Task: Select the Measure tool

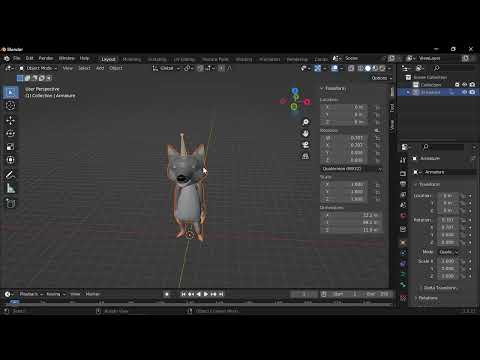Action: pyautogui.click(x=11, y=188)
